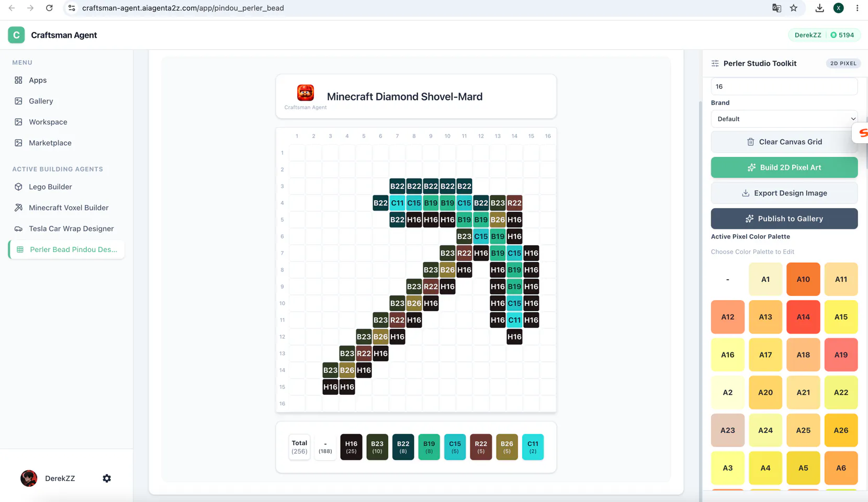This screenshot has height=502, width=868.
Task: Choose the A11 palette swatch
Action: click(x=841, y=279)
